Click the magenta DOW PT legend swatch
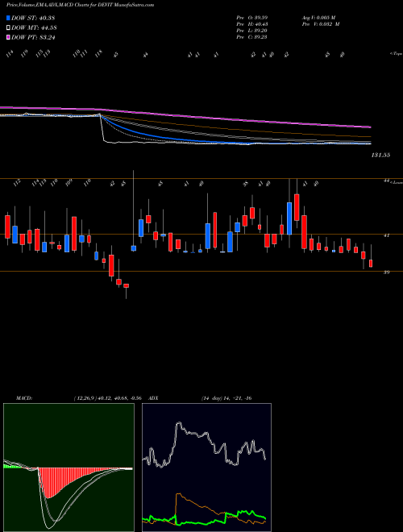 pos(8,37)
